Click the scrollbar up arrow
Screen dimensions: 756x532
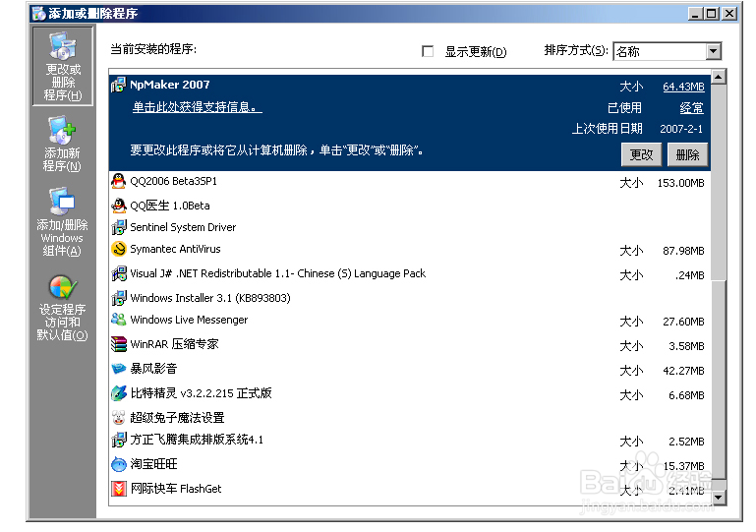(719, 77)
